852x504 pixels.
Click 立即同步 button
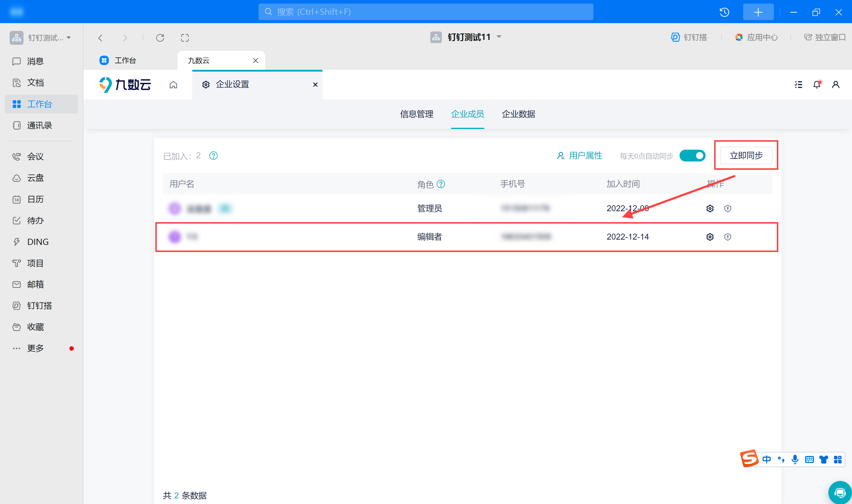[746, 156]
